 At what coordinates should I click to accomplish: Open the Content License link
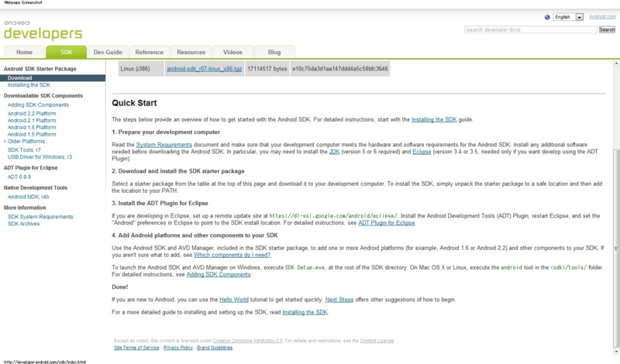[x=377, y=341]
